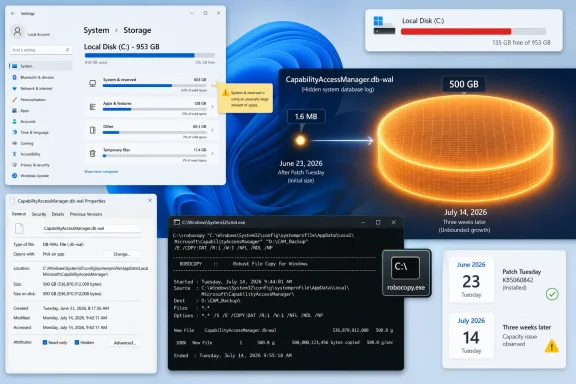This screenshot has height=384, width=576.
Task: Open Time & language via its globe icon
Action: [x=15, y=132]
